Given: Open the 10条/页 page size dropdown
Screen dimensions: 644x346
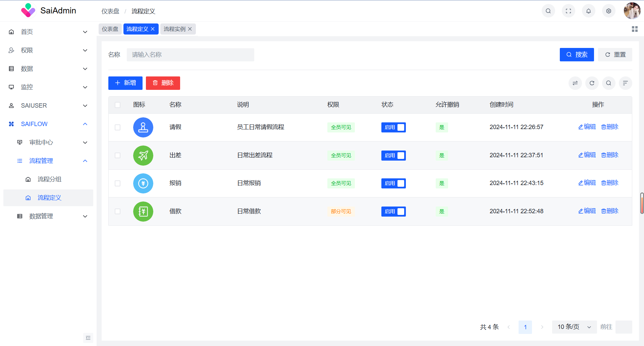Looking at the screenshot, I should [574, 327].
